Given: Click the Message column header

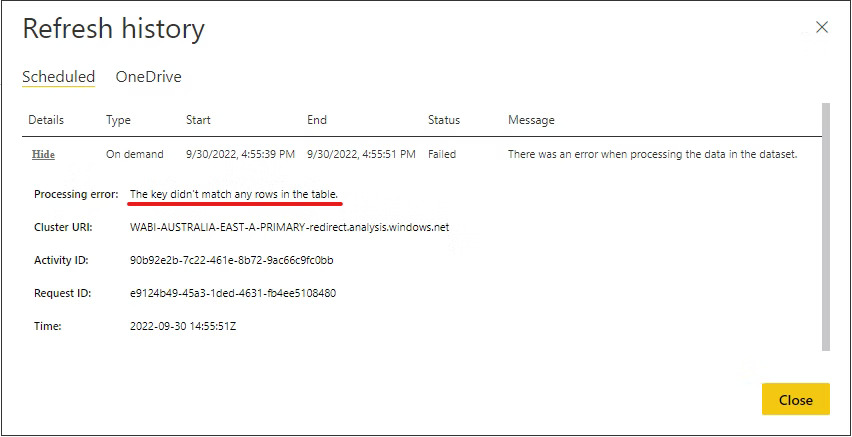Looking at the screenshot, I should [x=531, y=120].
